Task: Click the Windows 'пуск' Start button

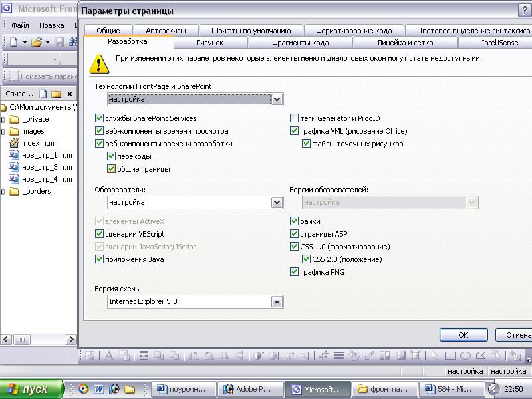Action: pos(31,389)
